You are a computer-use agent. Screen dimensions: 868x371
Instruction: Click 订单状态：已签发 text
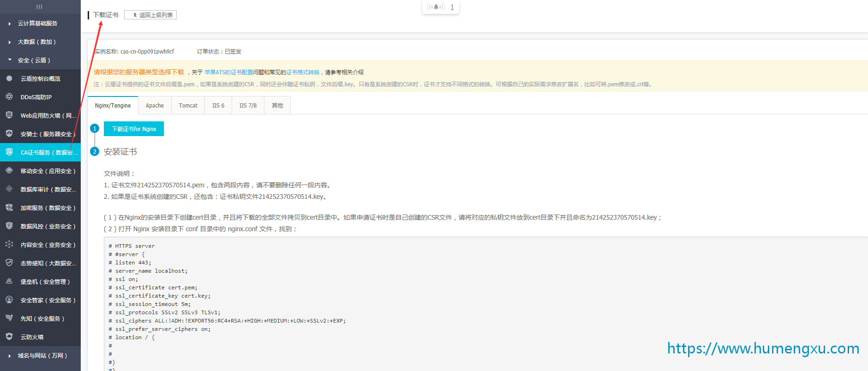click(219, 52)
